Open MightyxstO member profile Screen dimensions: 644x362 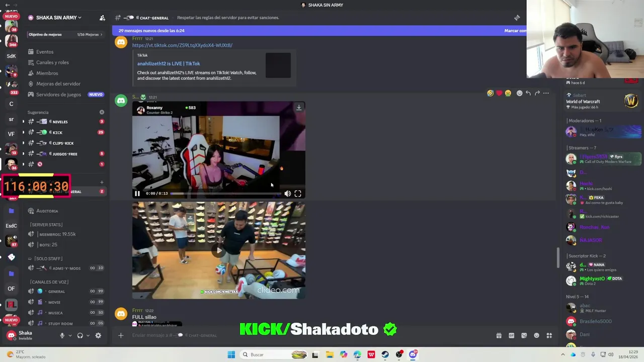tap(601, 281)
